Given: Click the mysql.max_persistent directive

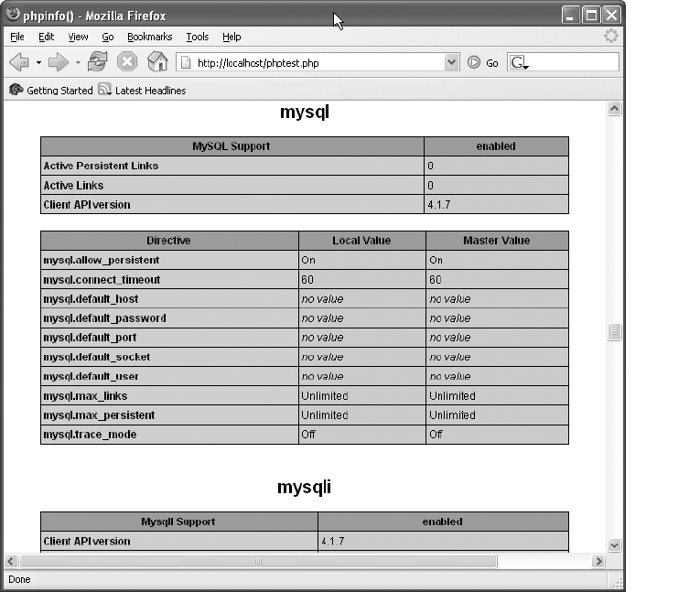Looking at the screenshot, I should (x=99, y=415).
